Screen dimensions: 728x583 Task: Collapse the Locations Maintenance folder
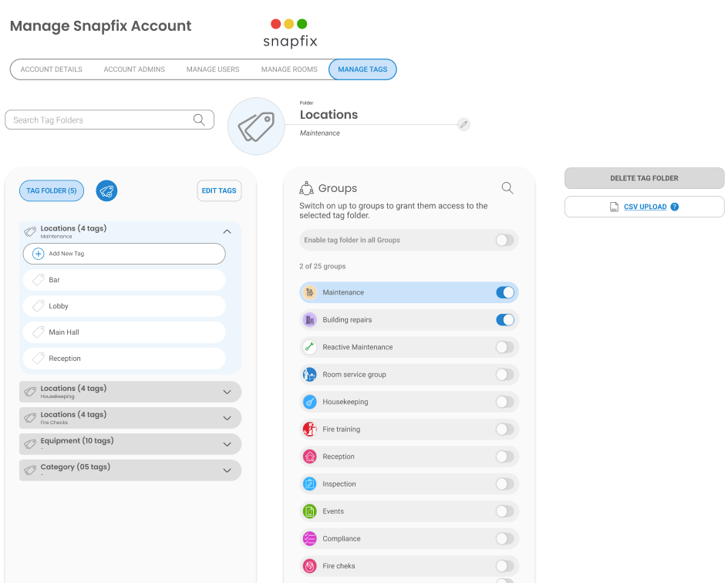[x=227, y=231]
